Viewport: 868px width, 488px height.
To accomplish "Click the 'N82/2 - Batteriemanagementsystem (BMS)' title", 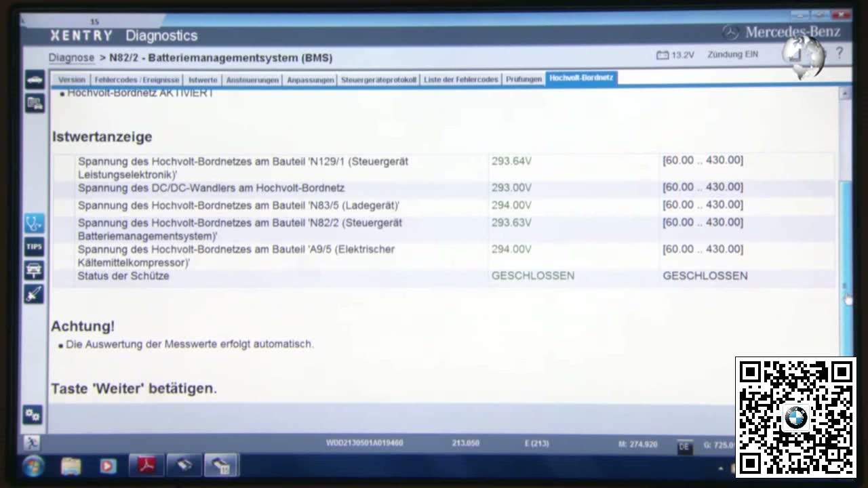I will pyautogui.click(x=221, y=58).
